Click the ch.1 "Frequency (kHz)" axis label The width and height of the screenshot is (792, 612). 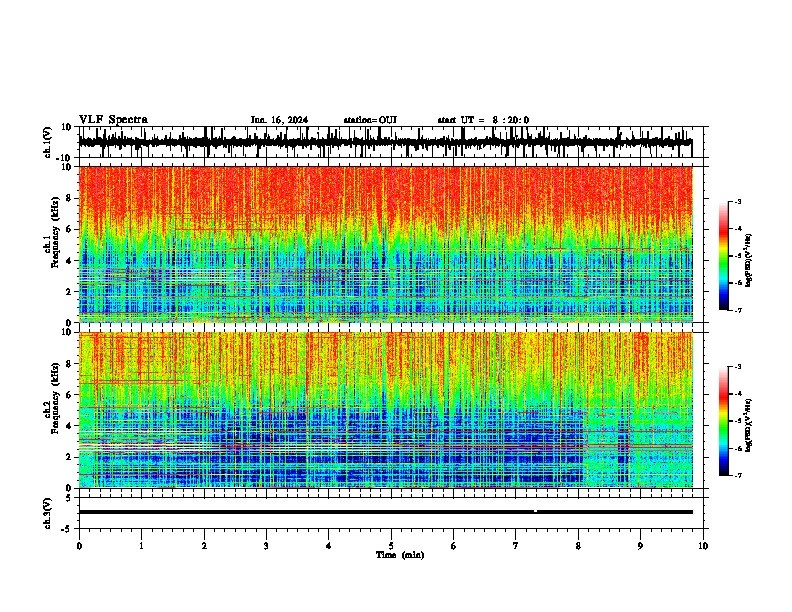56,232
